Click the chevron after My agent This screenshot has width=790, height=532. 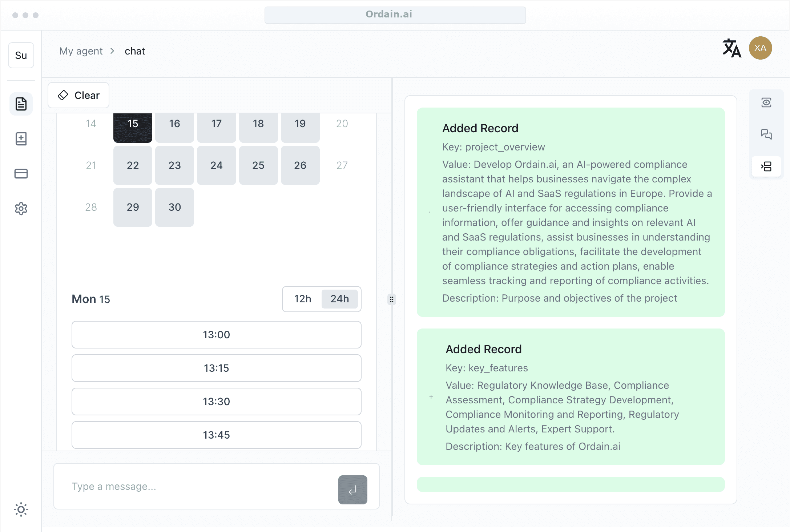tap(112, 51)
